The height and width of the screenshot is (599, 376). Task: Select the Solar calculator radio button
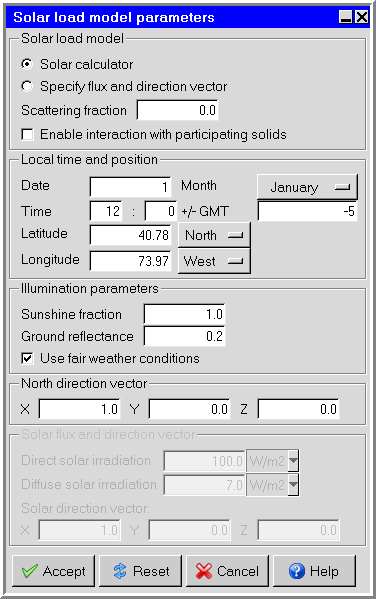(x=27, y=64)
